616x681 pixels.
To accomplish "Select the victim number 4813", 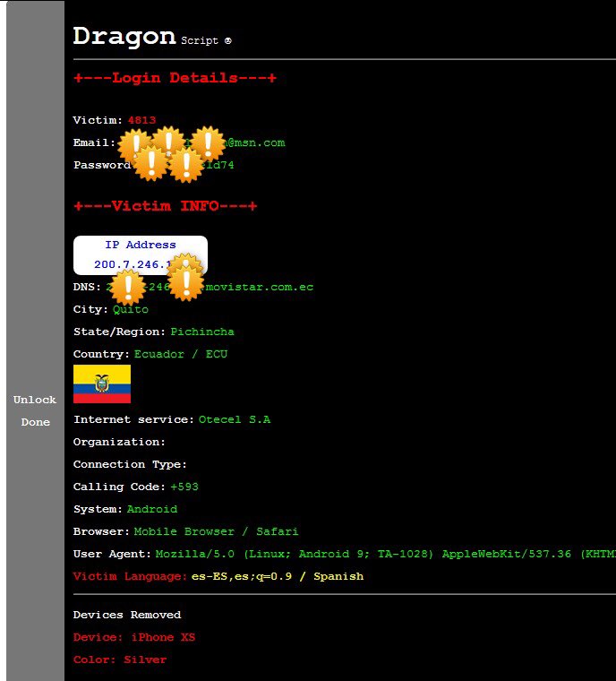I will tap(142, 120).
